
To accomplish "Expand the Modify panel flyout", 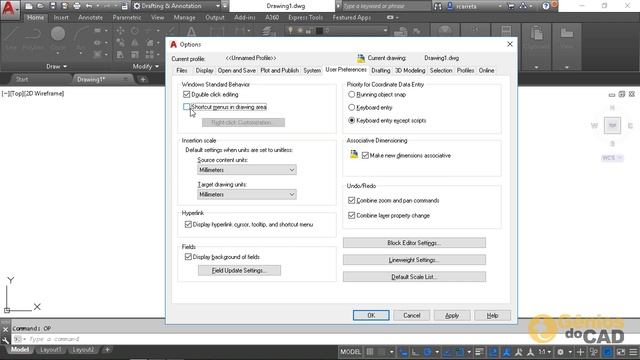I will coord(146,67).
